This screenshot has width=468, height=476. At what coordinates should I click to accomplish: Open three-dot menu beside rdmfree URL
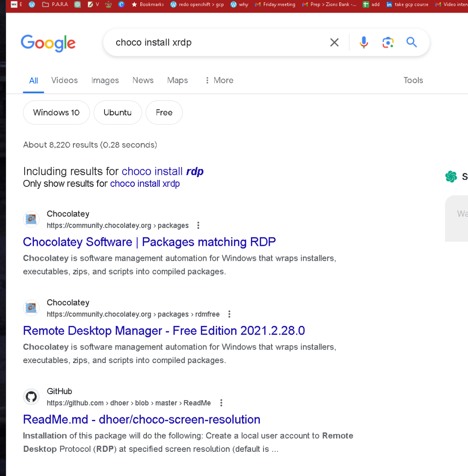[229, 314]
